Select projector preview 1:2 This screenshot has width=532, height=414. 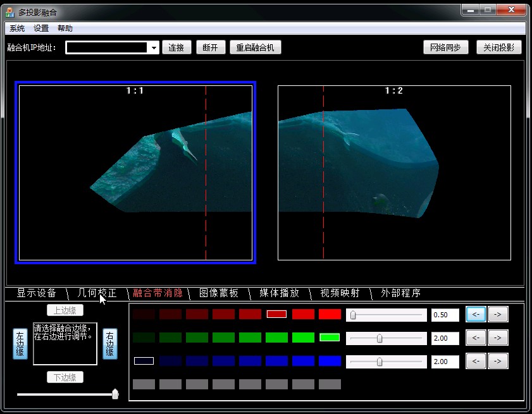pyautogui.click(x=394, y=173)
